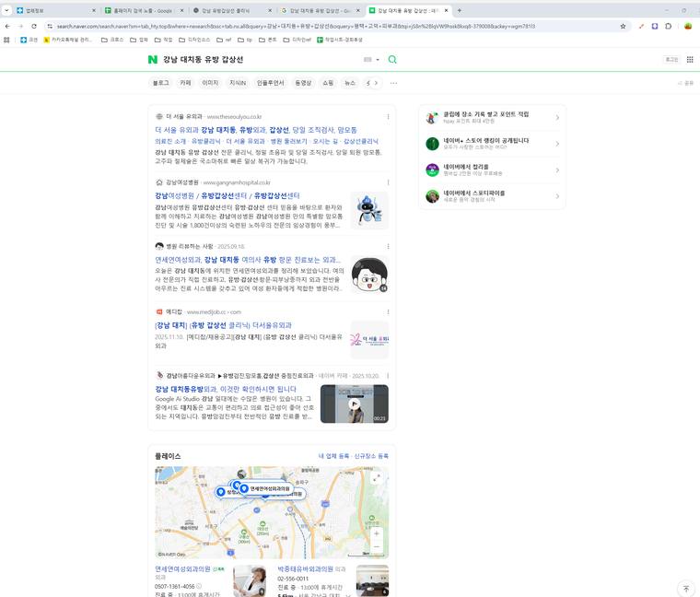Screen dimensions: 700x597
Task: Bookmark this page with the star icon
Action: click(623, 27)
